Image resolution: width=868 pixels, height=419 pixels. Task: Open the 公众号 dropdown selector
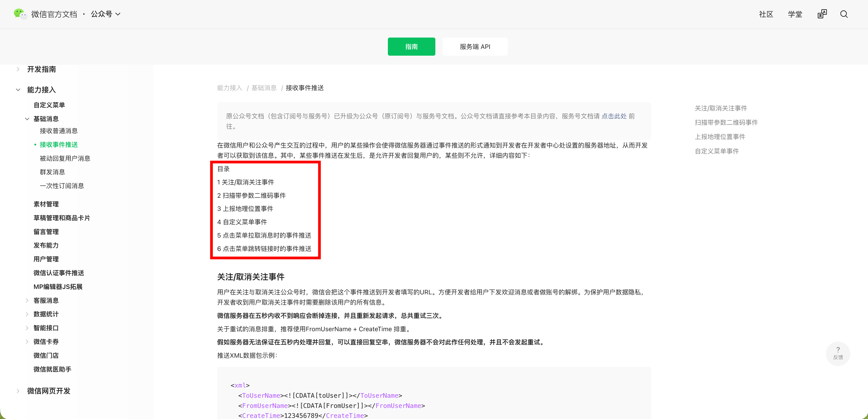[x=105, y=14]
